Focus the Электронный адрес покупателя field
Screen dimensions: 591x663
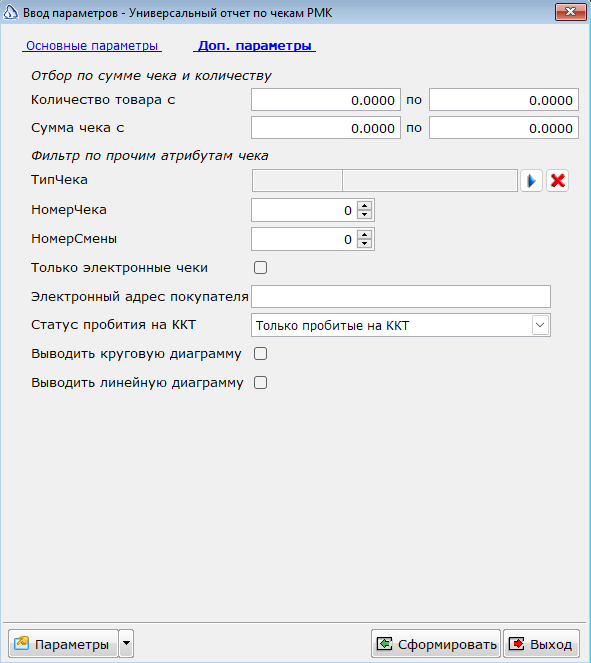pos(401,296)
